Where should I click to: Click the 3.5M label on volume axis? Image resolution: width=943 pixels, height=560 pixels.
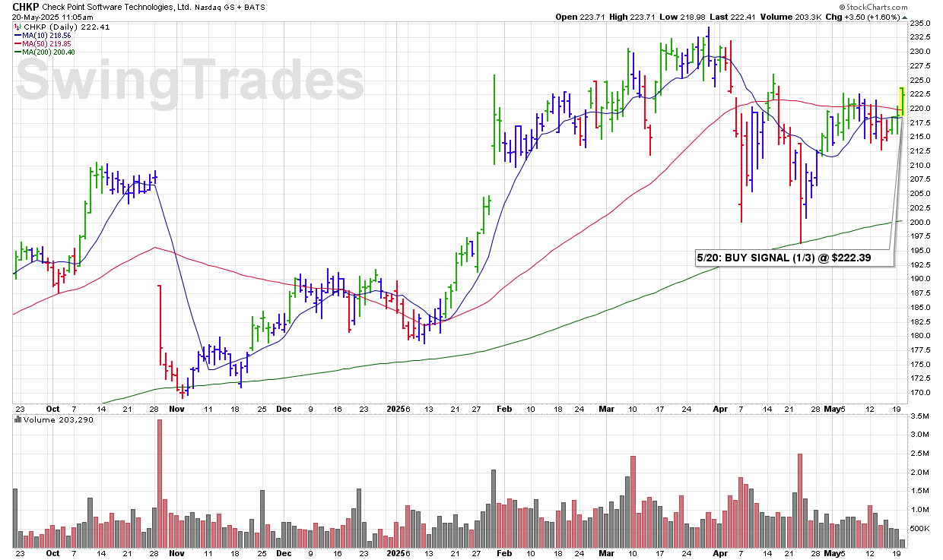tap(920, 417)
